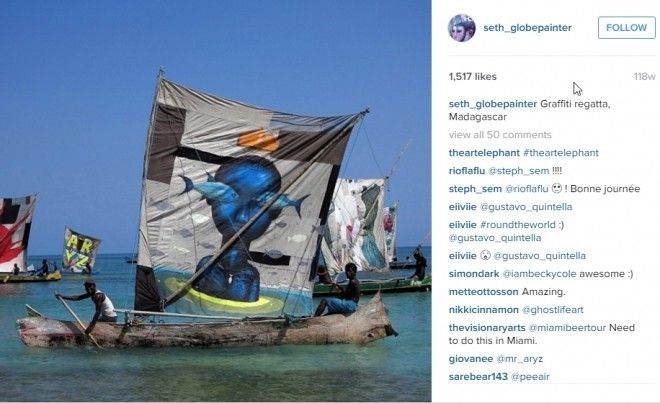660x403 pixels.
Task: Visit simondark user profile
Action: click(x=474, y=274)
